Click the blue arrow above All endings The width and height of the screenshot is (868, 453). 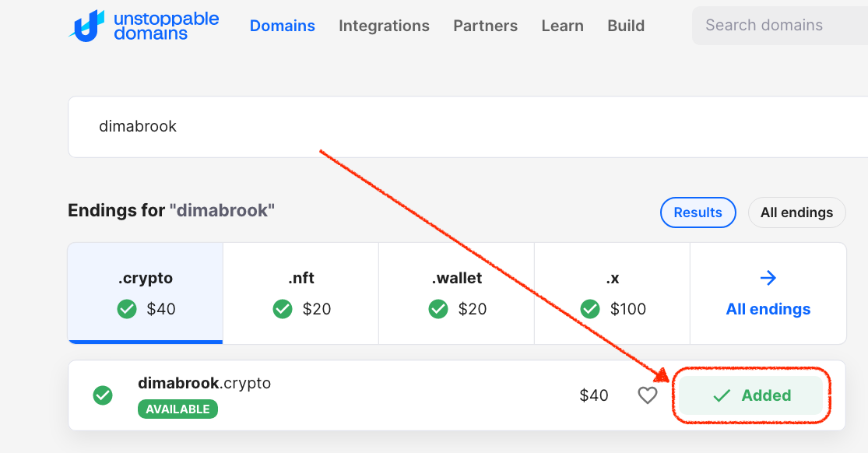click(x=768, y=277)
